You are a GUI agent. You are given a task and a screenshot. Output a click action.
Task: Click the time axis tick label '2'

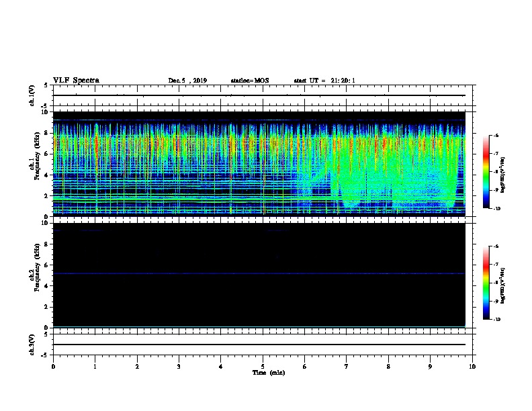[137, 366]
